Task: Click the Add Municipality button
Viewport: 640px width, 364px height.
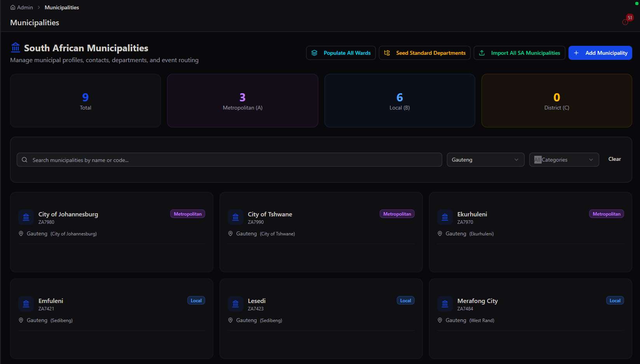Action: tap(600, 53)
